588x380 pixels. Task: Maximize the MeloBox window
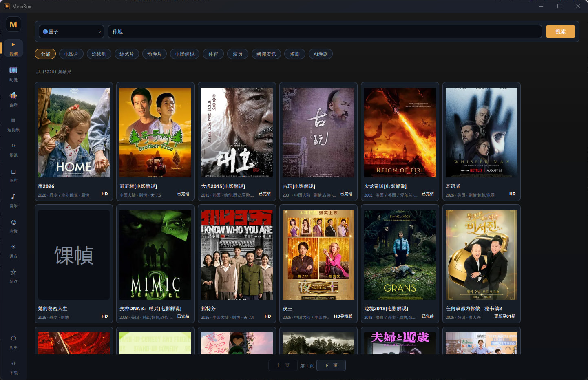[x=559, y=6]
